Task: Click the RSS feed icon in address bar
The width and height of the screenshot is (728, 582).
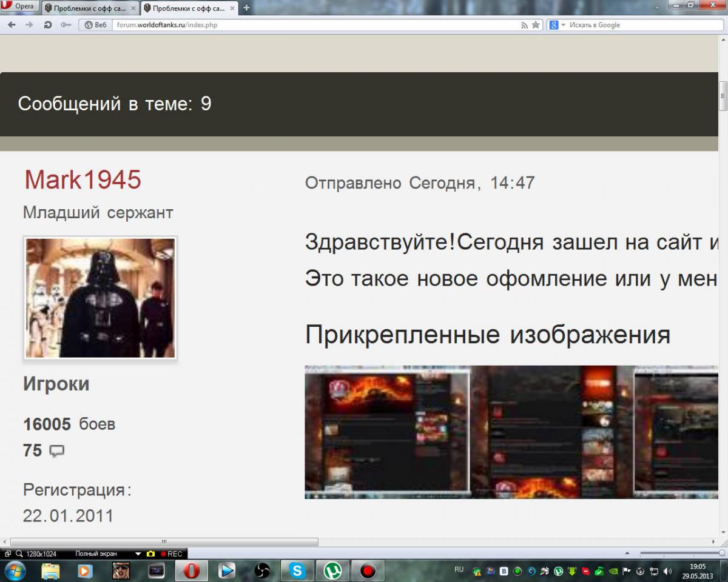Action: click(x=525, y=25)
